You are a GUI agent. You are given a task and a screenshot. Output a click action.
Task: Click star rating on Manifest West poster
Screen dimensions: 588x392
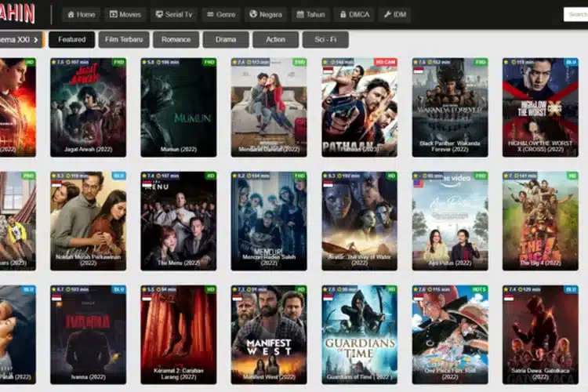coord(239,289)
